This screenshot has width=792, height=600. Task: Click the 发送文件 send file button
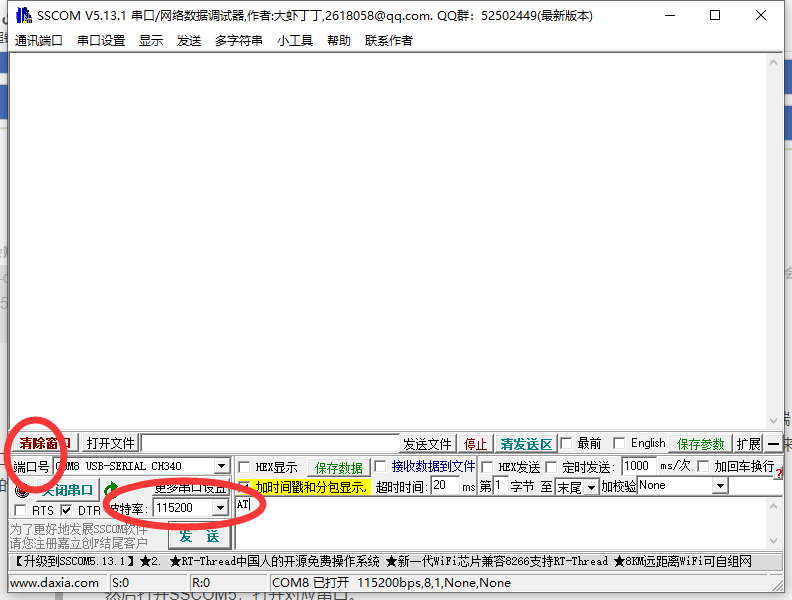pos(427,444)
